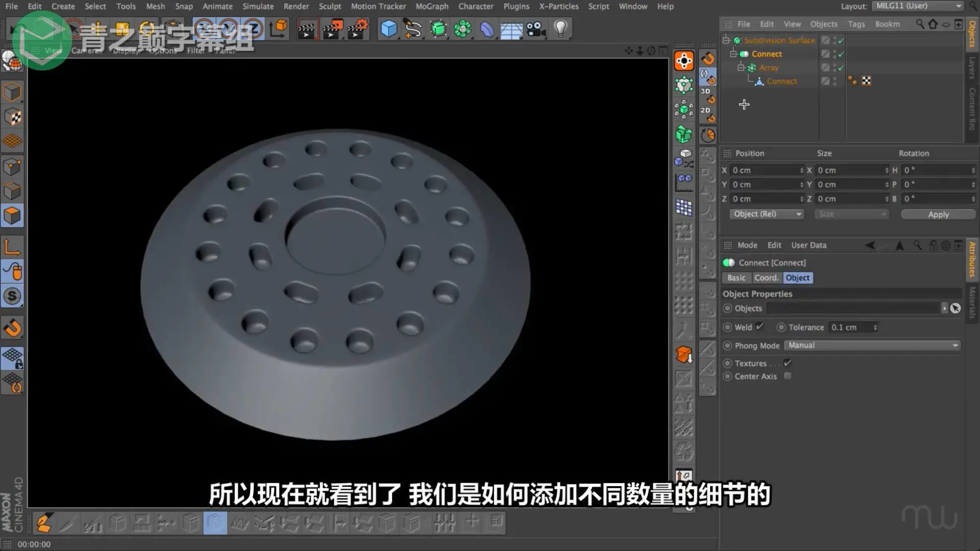Open the Object (Rel) dropdown

point(767,214)
